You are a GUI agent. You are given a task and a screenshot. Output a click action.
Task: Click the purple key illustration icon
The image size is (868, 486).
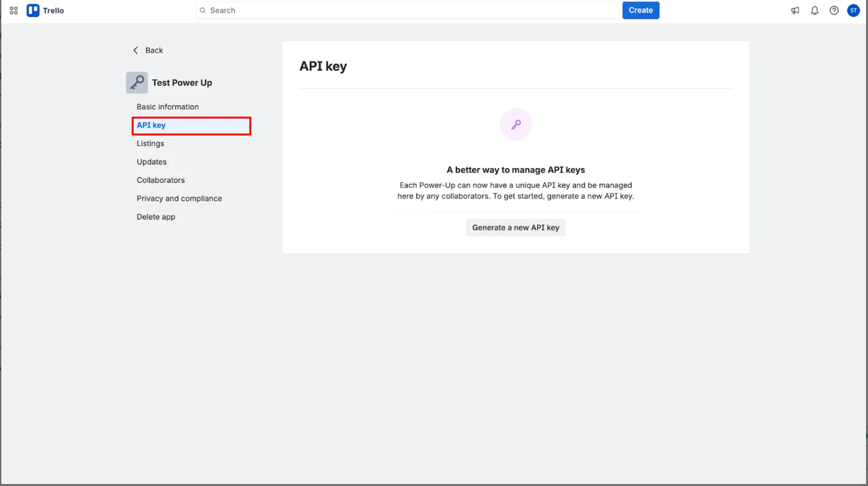pyautogui.click(x=516, y=125)
